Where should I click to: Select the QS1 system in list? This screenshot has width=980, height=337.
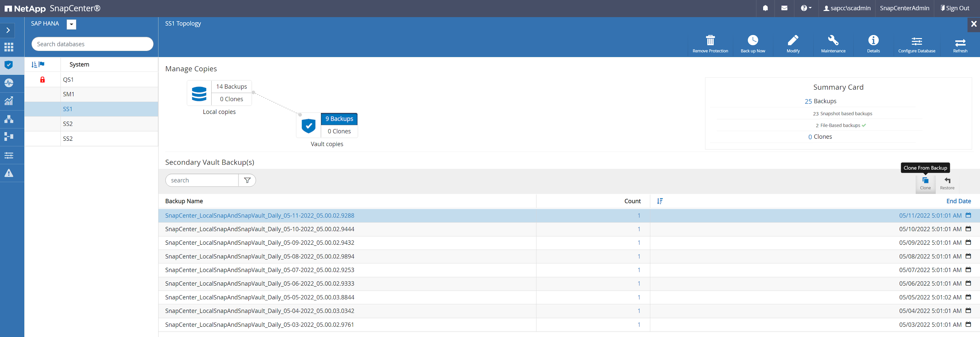pyautogui.click(x=68, y=80)
